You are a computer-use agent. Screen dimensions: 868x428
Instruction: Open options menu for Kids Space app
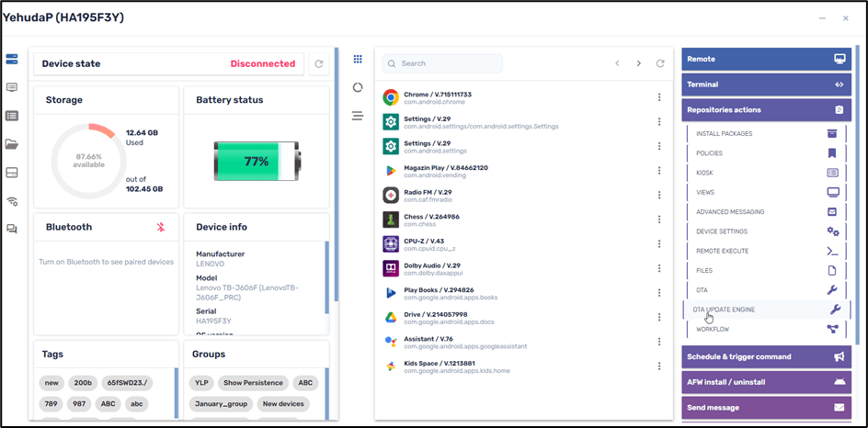(659, 365)
